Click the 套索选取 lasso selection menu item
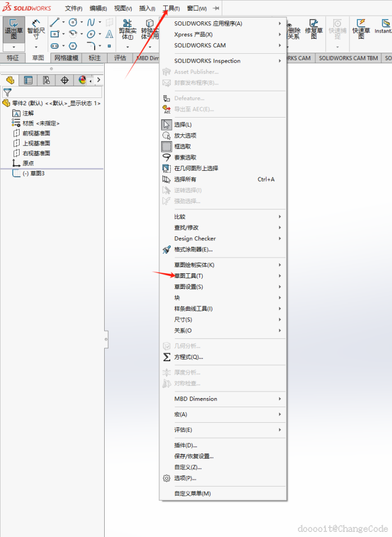Viewport: 392px width, 537px height. pyautogui.click(x=185, y=157)
